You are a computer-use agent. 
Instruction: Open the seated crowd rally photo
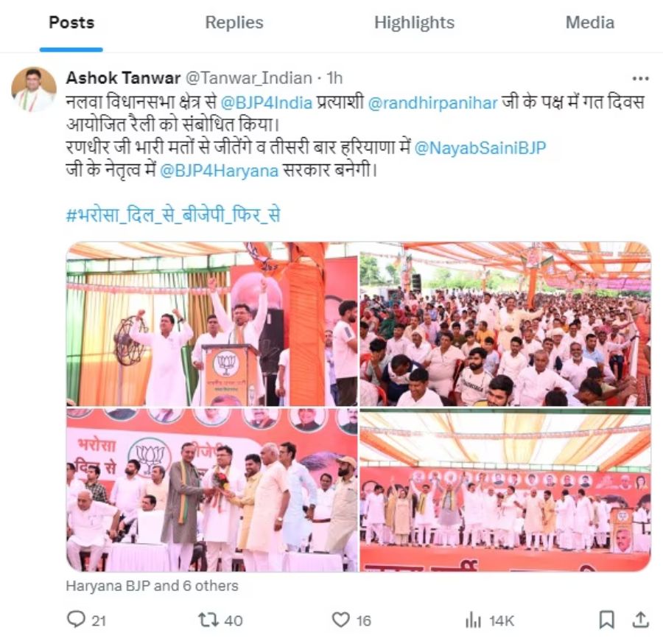505,324
